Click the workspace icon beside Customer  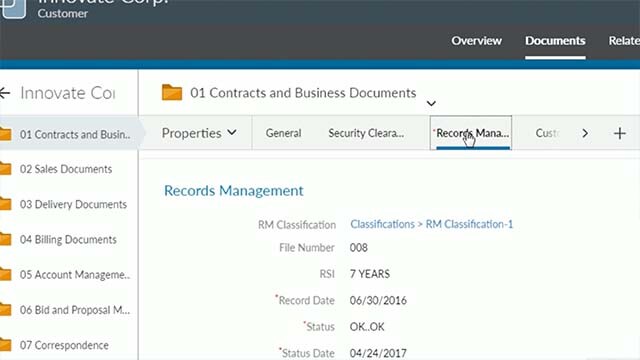[13, 8]
